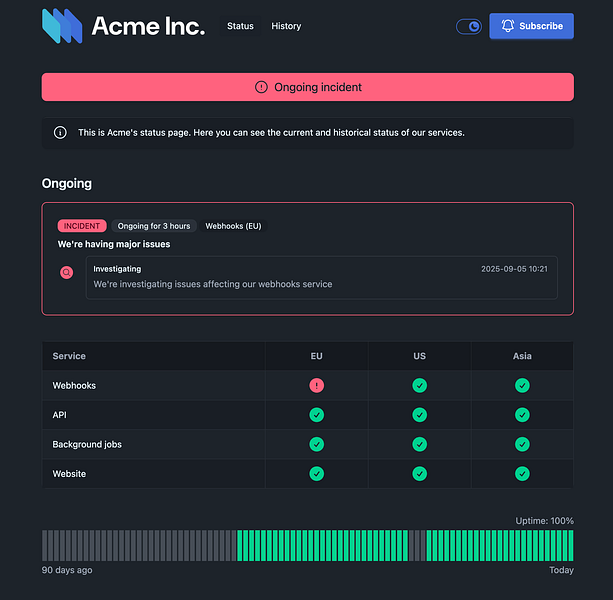This screenshot has width=613, height=600.
Task: Click the Webhooks Asia check icon
Action: 522,385
